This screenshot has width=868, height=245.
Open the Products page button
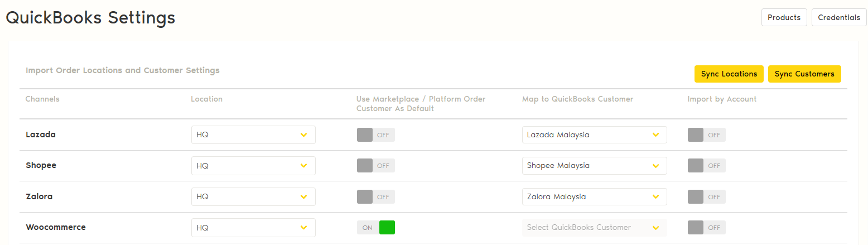(x=784, y=17)
